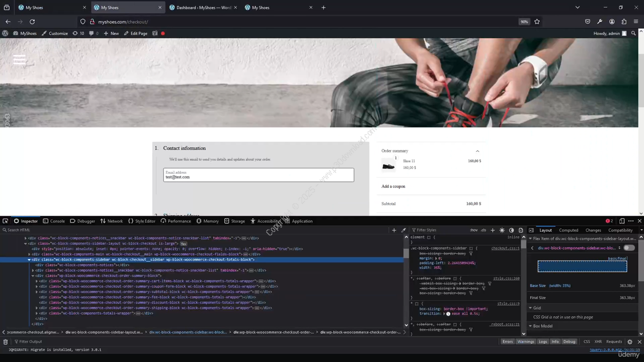Open style.css:9 source link
The height and width of the screenshot is (362, 644).
click(508, 303)
